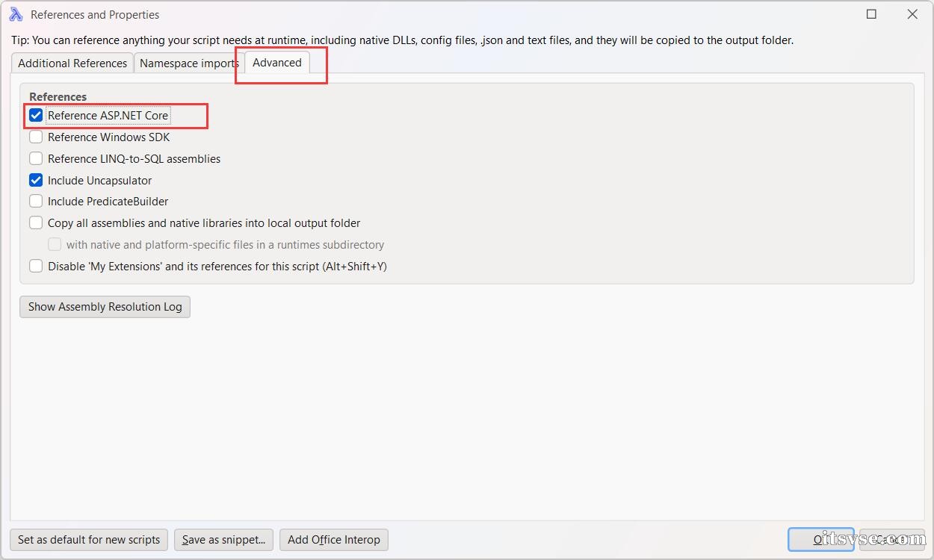Screen dimensions: 934x560
Task: Click Show Assembly Resolution Log button
Action: (105, 307)
